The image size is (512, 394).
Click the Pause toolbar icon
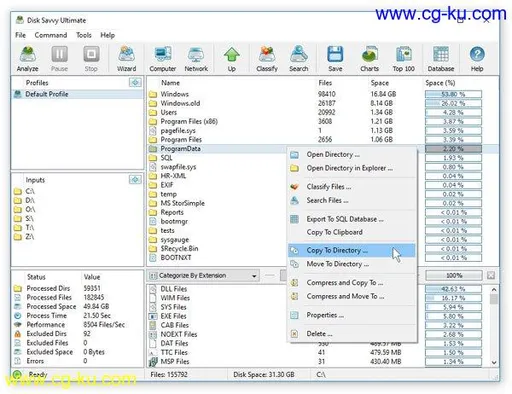click(59, 59)
